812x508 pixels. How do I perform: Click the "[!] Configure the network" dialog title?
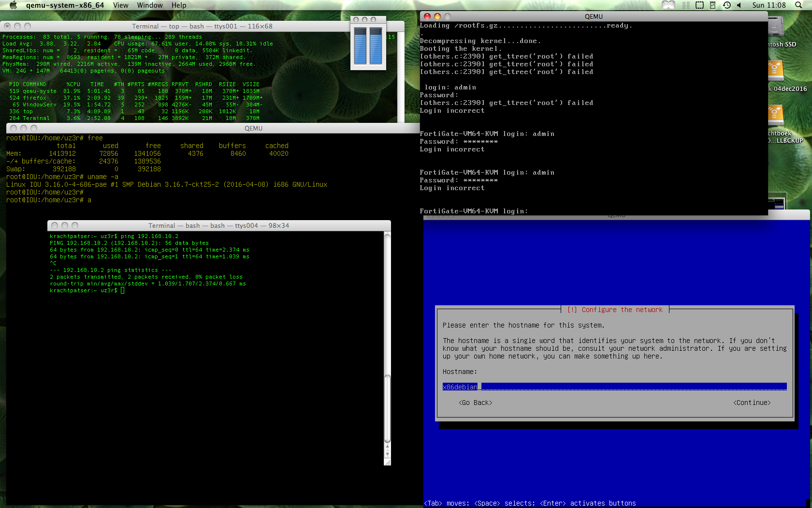(x=615, y=310)
